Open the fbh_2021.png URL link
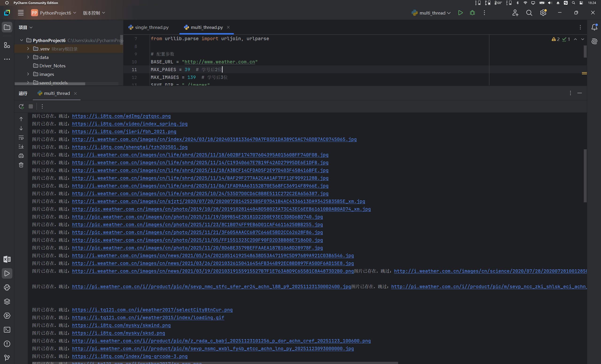601x364 pixels. click(124, 132)
